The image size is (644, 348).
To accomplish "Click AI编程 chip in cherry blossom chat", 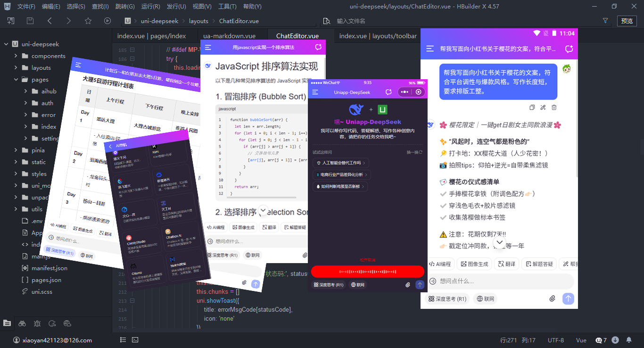I will (439, 264).
